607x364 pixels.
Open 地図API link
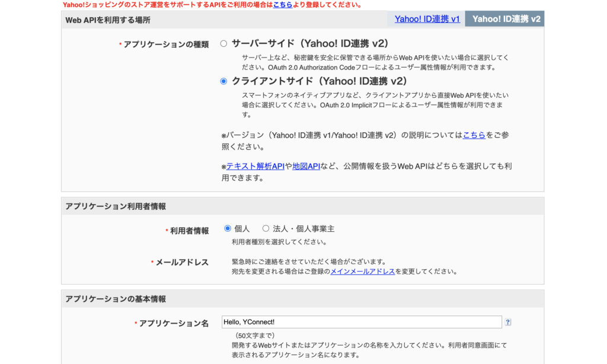306,167
